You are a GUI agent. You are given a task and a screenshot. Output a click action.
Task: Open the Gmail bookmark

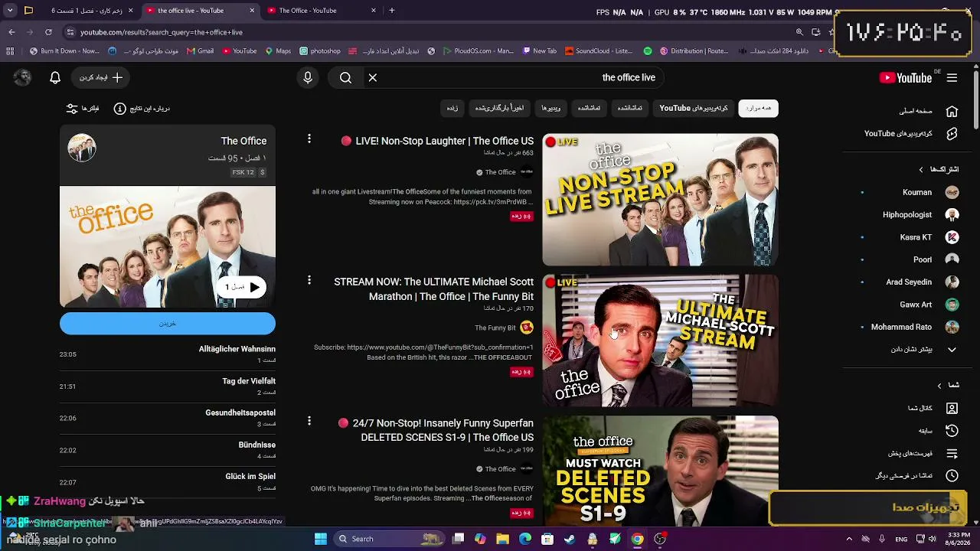pyautogui.click(x=201, y=51)
